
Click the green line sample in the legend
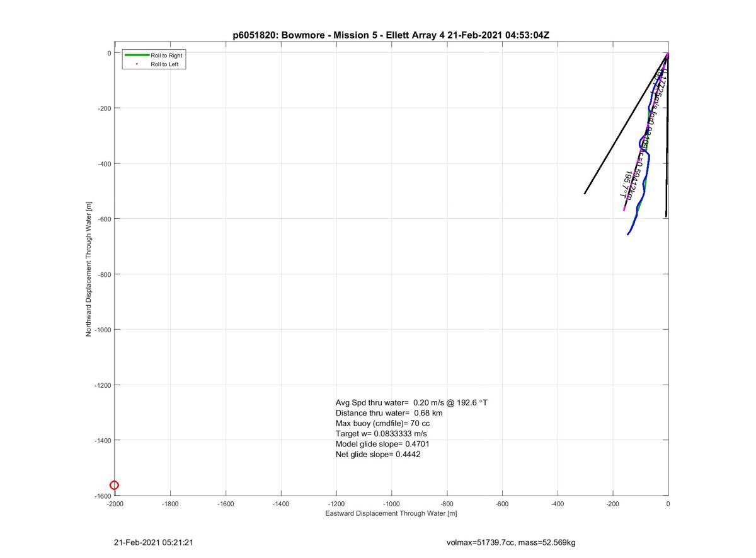(137, 55)
